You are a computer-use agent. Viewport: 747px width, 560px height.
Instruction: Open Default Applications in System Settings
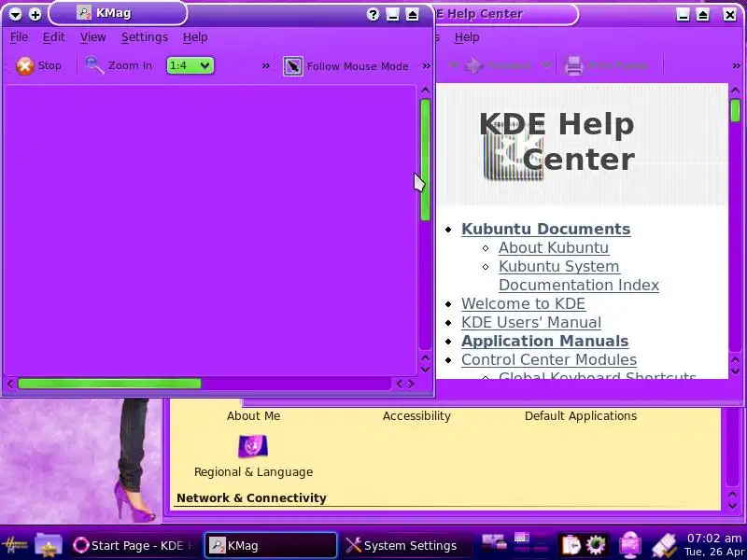(580, 415)
